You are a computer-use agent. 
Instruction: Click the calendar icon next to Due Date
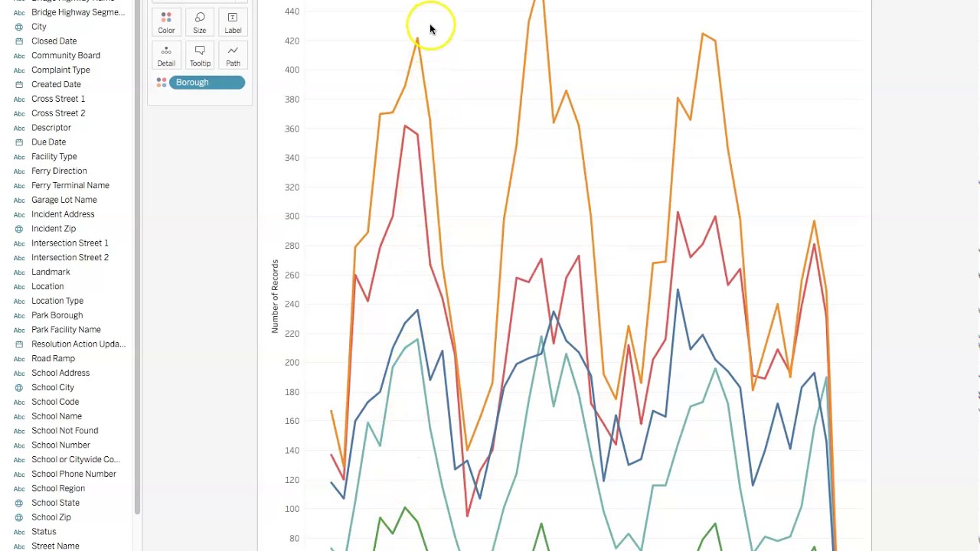19,142
